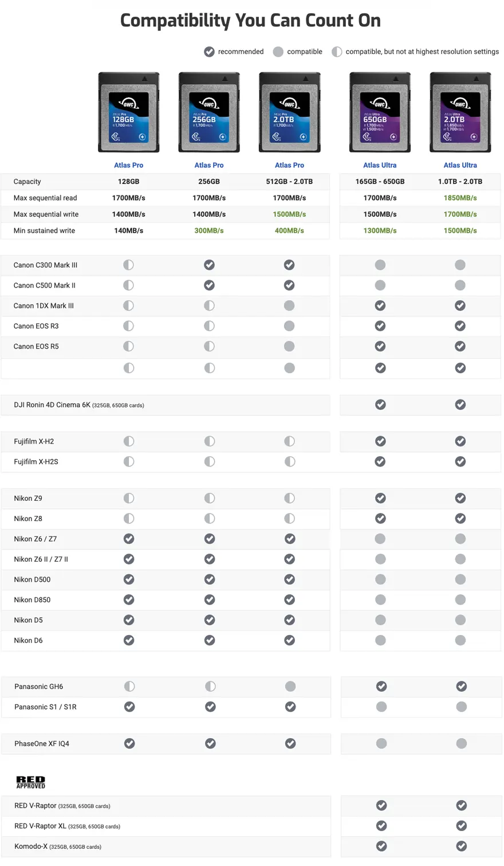Image resolution: width=504 pixels, height=866 pixels.
Task: Open the Atlas Ultra 650GB card image
Action: coord(380,112)
